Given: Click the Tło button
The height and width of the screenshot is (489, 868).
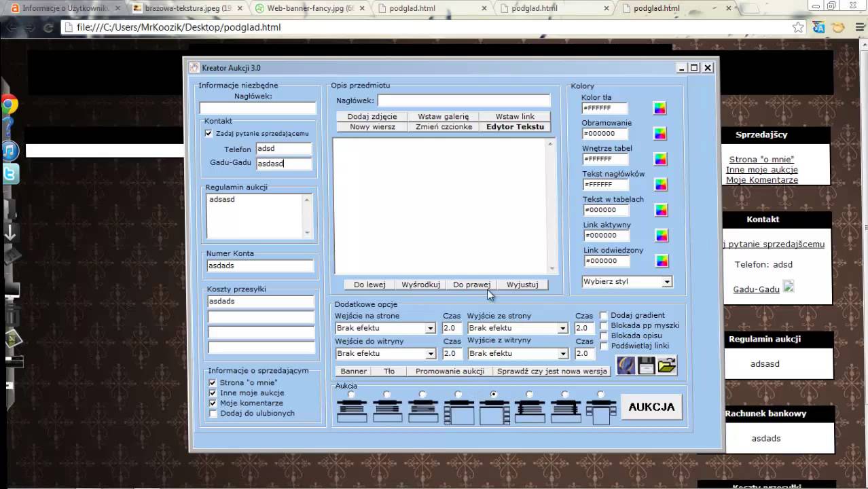Looking at the screenshot, I should [388, 372].
